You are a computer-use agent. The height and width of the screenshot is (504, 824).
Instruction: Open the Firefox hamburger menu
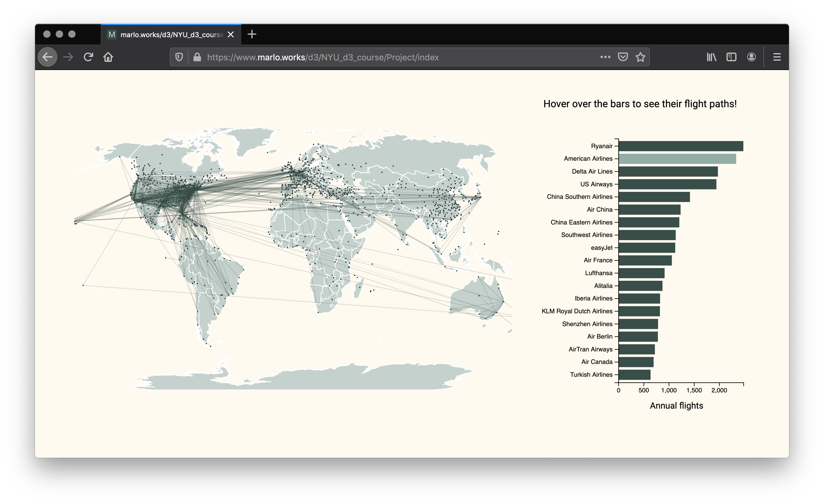coord(777,57)
